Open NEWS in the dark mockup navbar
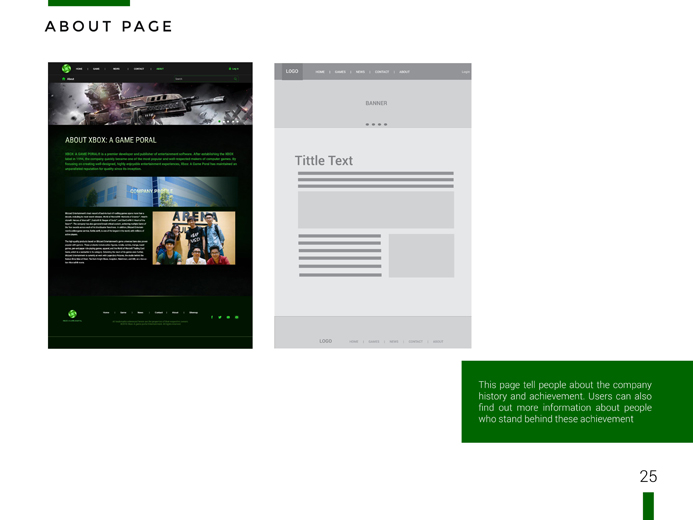The height and width of the screenshot is (520, 693). tap(116, 69)
